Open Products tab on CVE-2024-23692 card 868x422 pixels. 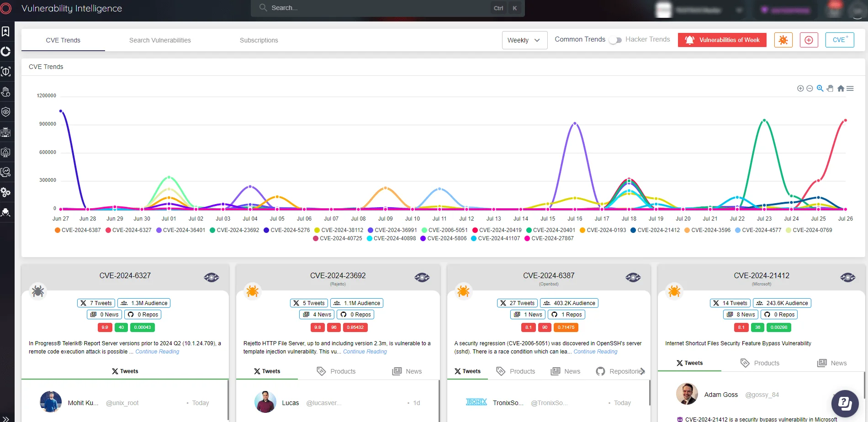click(x=336, y=371)
